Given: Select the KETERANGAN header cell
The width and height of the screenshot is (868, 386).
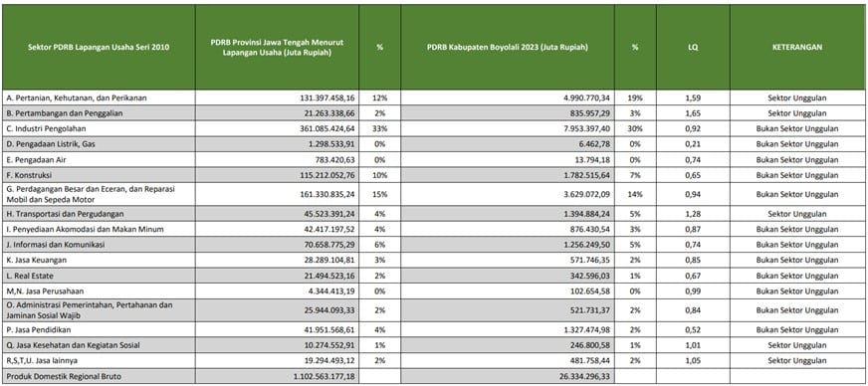Looking at the screenshot, I should [x=797, y=47].
